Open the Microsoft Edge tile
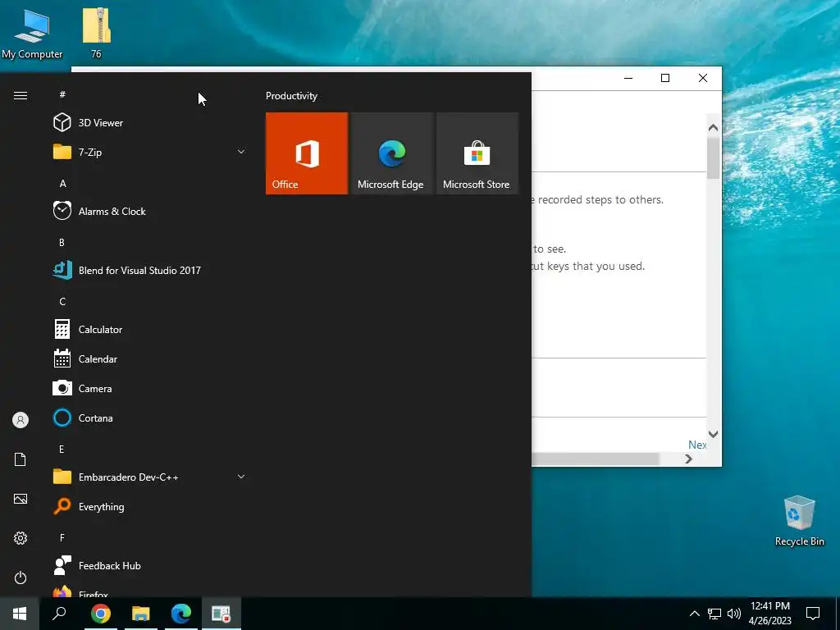Screen dimensions: 840x630 (x=391, y=153)
